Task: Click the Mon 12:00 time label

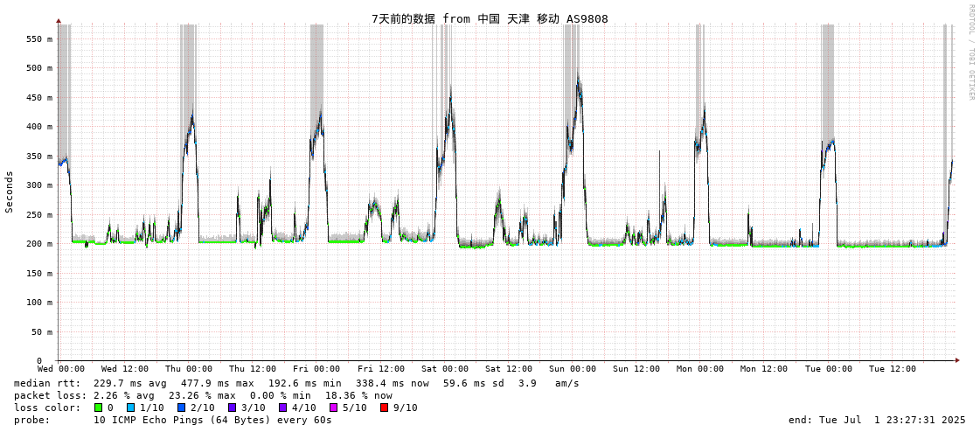Action: tap(764, 369)
